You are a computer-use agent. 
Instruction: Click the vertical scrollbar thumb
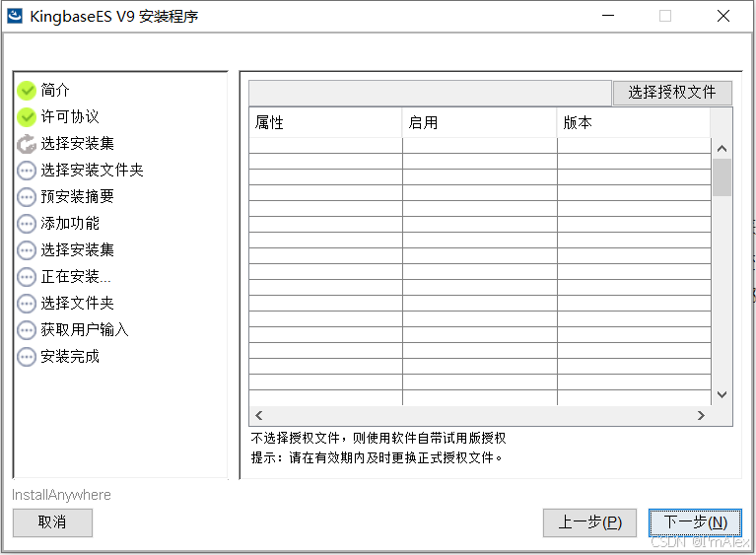click(722, 177)
